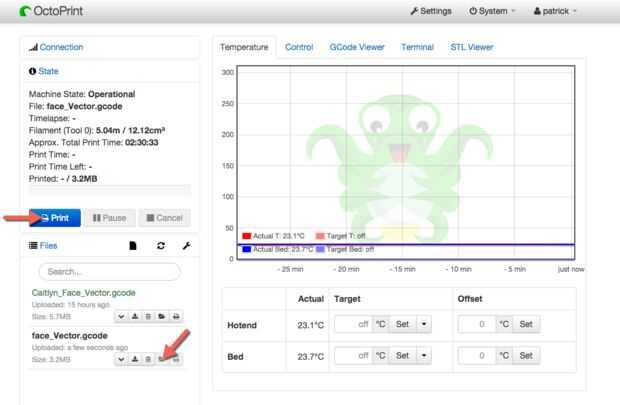
Task: Collapse the Files panel
Action: (48, 246)
